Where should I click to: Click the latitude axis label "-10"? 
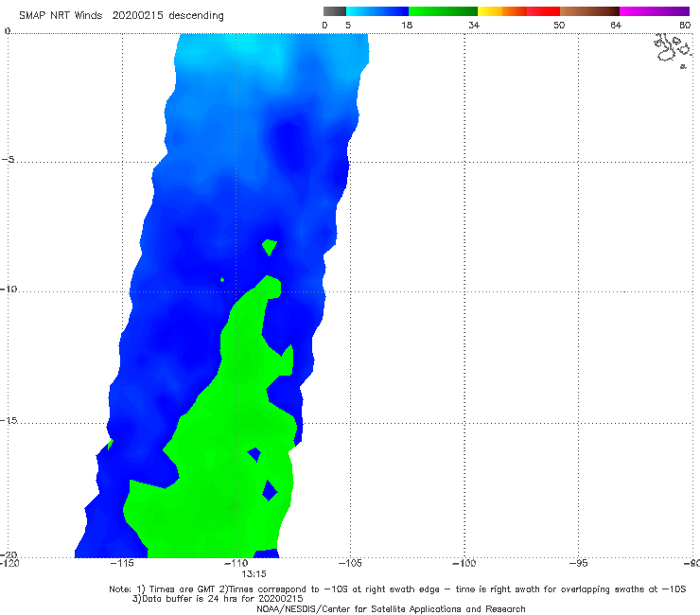click(9, 289)
